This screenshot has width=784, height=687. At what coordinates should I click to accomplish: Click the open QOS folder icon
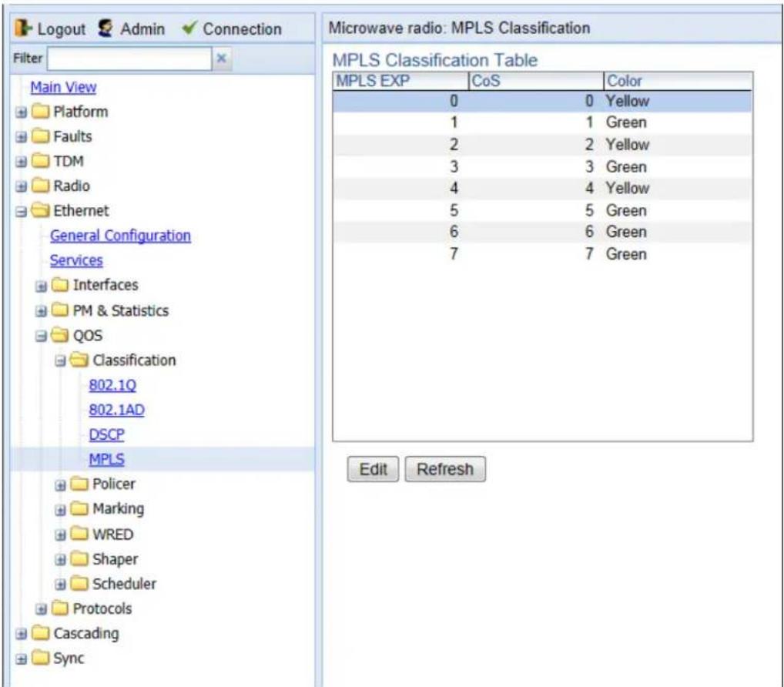click(x=60, y=335)
